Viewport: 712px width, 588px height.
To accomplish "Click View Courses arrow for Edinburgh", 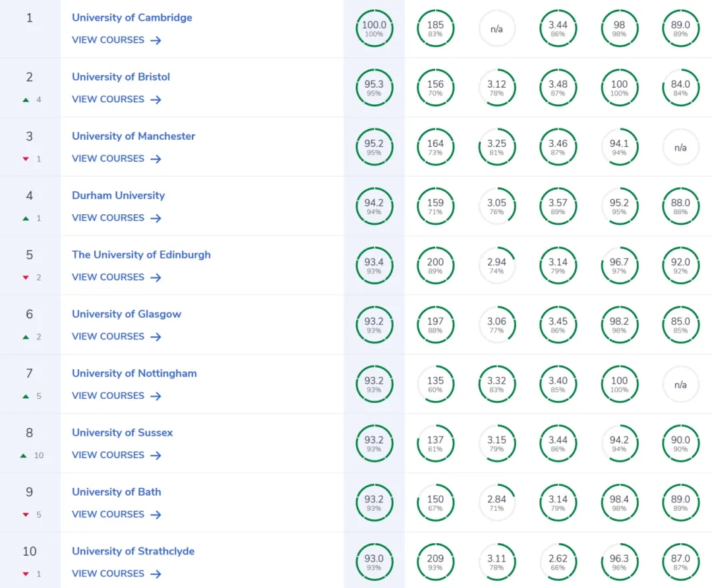I will coord(156,278).
